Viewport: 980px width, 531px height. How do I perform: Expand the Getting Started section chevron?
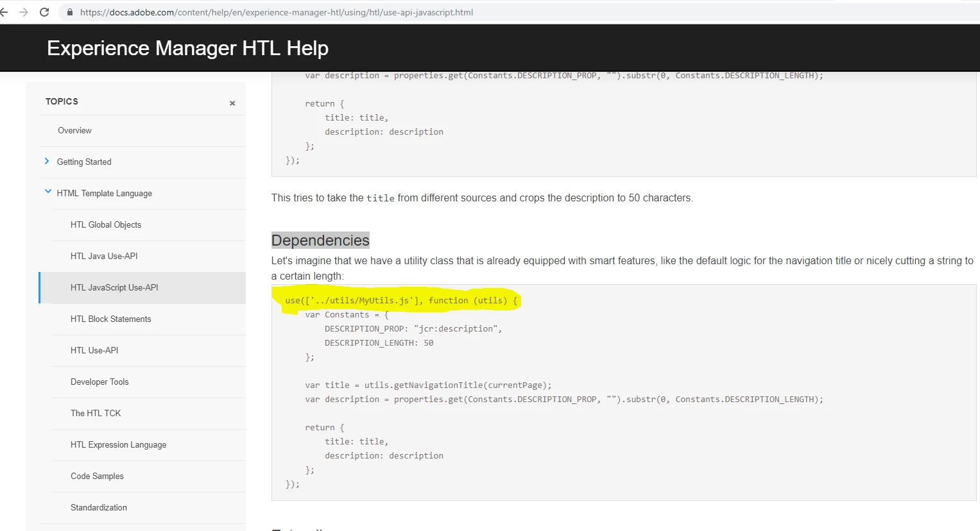point(47,162)
